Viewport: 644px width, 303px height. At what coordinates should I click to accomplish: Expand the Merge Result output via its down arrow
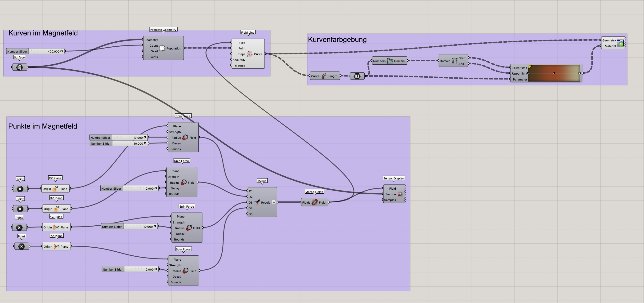click(x=274, y=202)
